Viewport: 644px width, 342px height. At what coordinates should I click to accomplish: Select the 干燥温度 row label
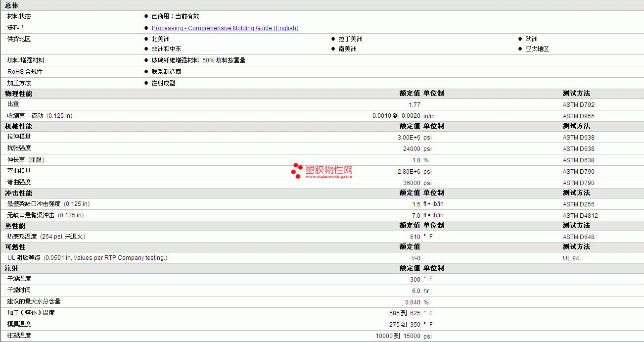(19, 279)
